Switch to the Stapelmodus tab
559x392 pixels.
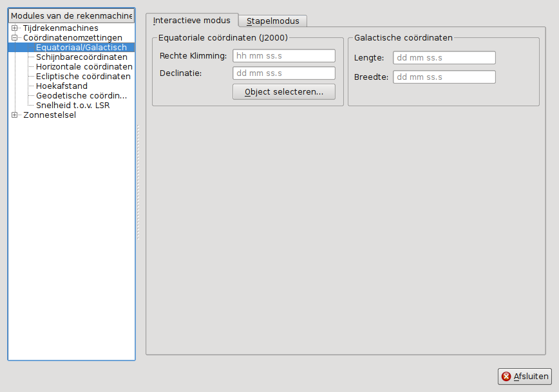[x=273, y=21]
